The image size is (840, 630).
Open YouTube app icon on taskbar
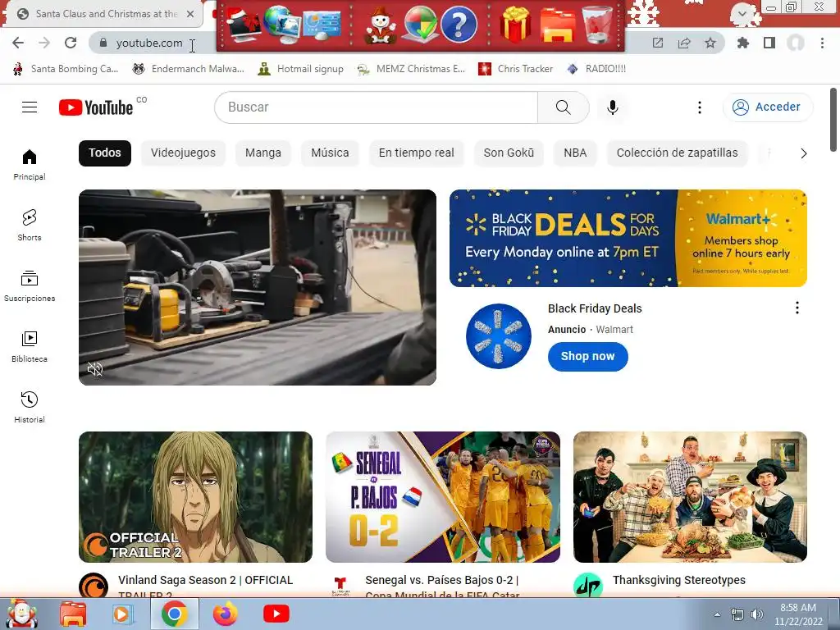pos(276,614)
